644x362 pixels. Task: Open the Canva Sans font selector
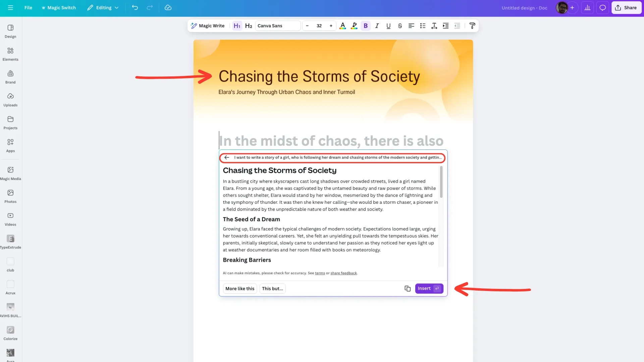(277, 26)
